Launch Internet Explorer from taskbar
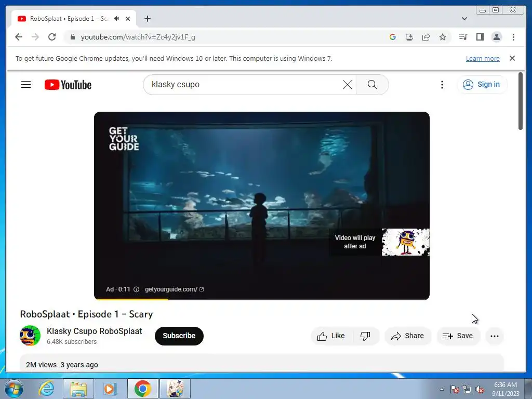This screenshot has width=532, height=399. click(x=46, y=389)
